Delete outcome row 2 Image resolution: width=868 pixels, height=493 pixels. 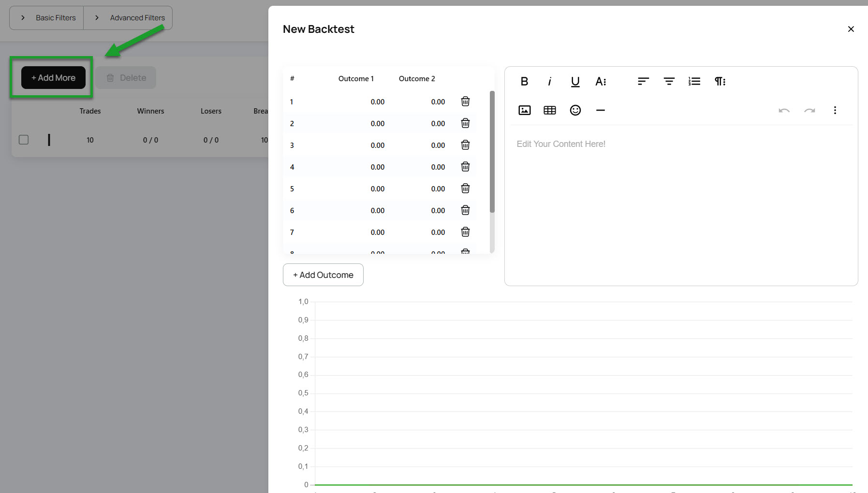click(465, 123)
